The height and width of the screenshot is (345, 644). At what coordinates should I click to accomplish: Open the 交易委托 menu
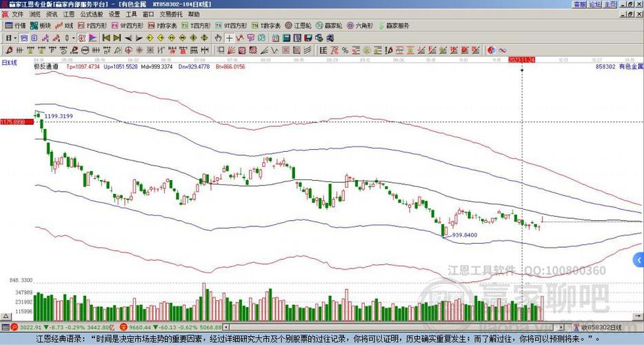coord(171,14)
